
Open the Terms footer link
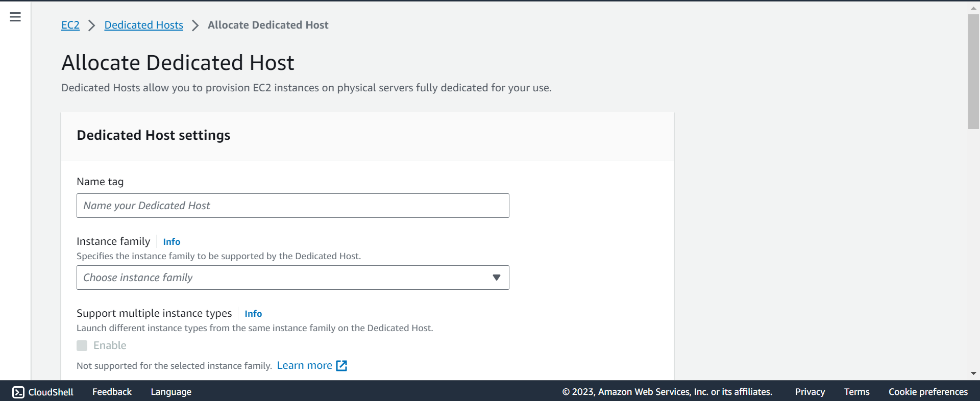(856, 392)
